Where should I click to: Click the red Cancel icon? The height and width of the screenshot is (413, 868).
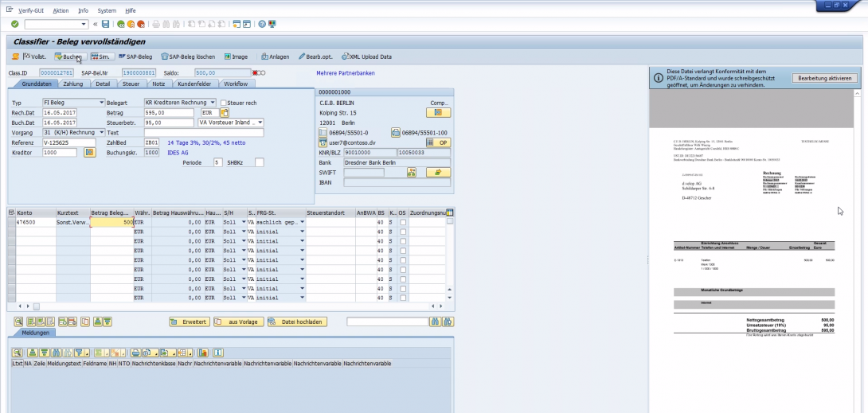[x=141, y=24]
